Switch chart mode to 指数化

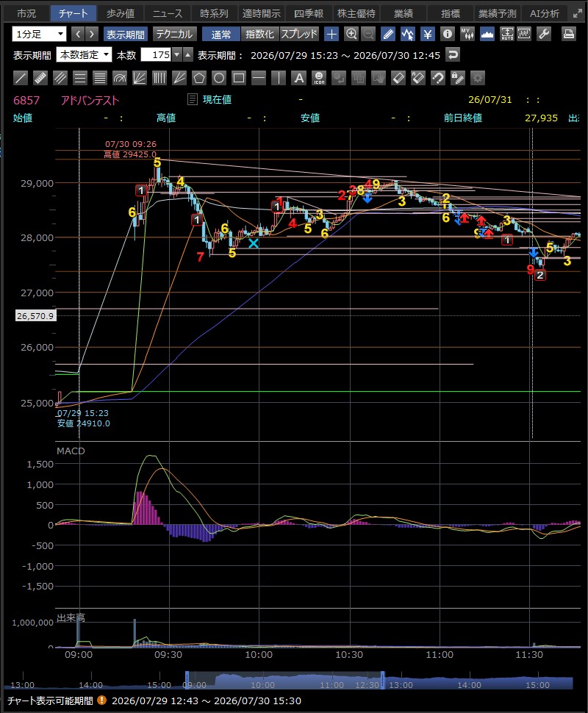point(259,34)
